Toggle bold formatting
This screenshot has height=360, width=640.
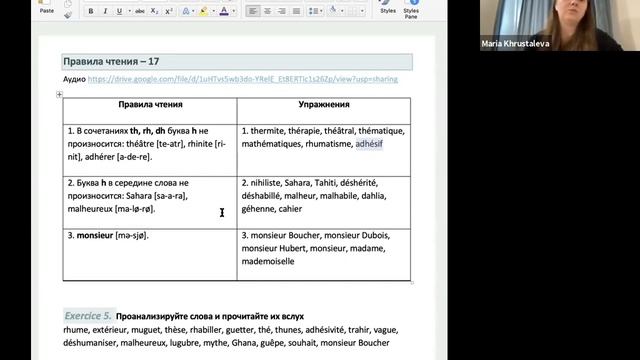tap(91, 11)
